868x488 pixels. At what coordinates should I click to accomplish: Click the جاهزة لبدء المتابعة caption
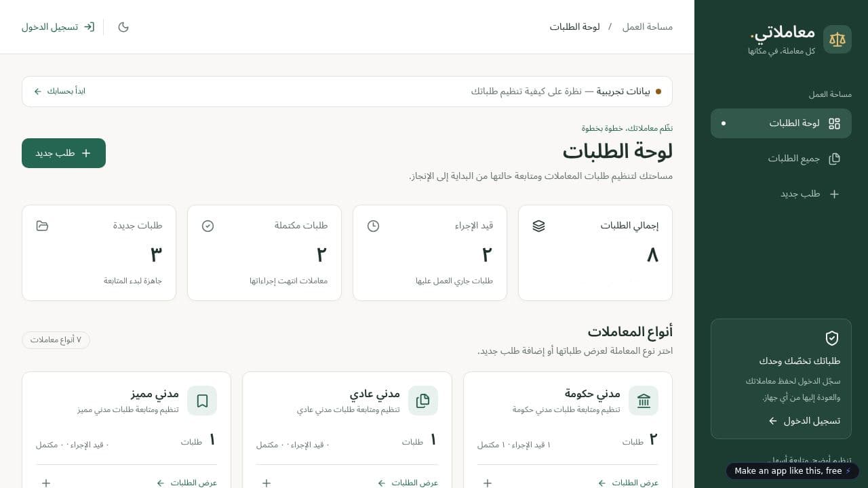133,281
